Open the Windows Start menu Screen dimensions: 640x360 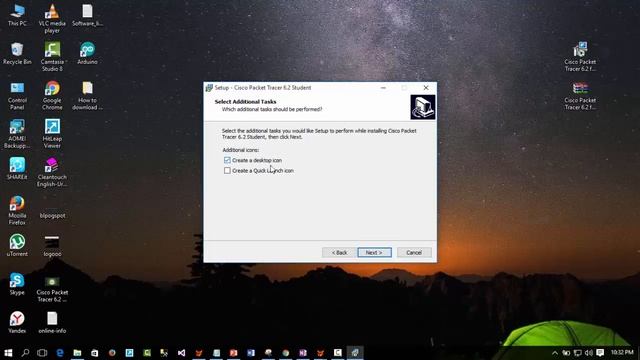[8, 353]
